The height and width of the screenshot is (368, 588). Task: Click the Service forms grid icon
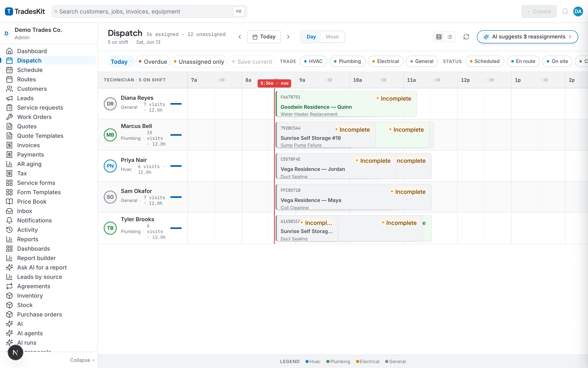pos(9,183)
